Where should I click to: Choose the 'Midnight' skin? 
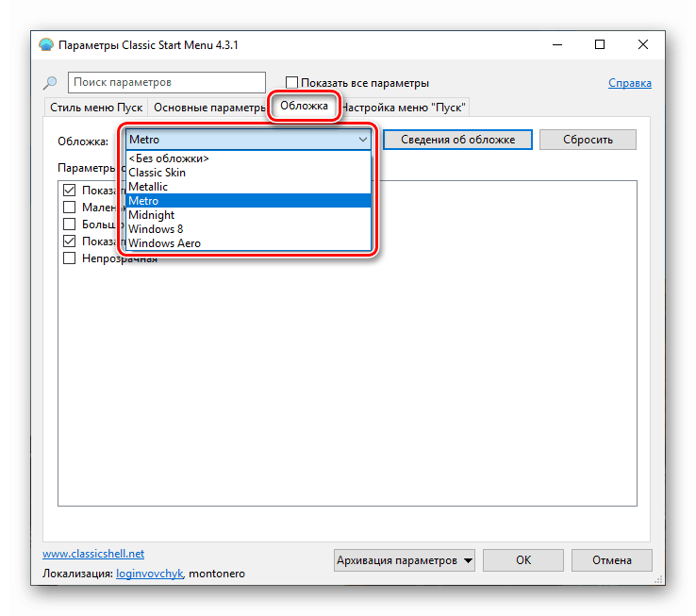pos(249,215)
